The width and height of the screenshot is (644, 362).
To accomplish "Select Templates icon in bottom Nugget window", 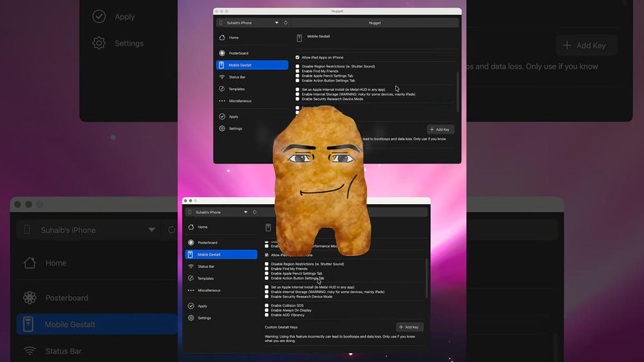I will 191,278.
